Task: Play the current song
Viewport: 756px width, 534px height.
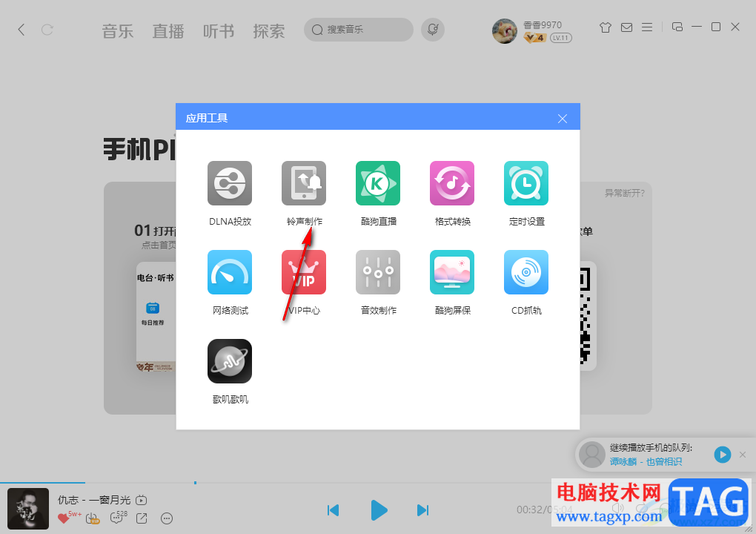Action: click(x=379, y=510)
